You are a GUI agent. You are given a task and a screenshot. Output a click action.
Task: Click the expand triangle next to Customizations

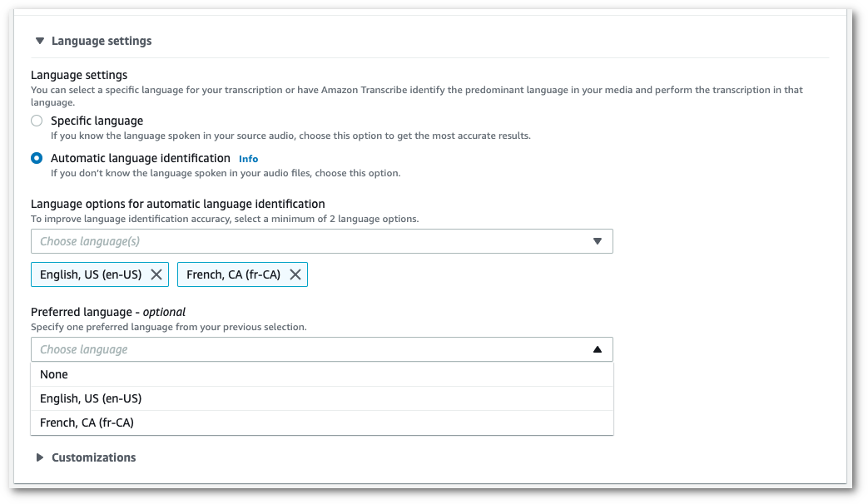tap(37, 457)
